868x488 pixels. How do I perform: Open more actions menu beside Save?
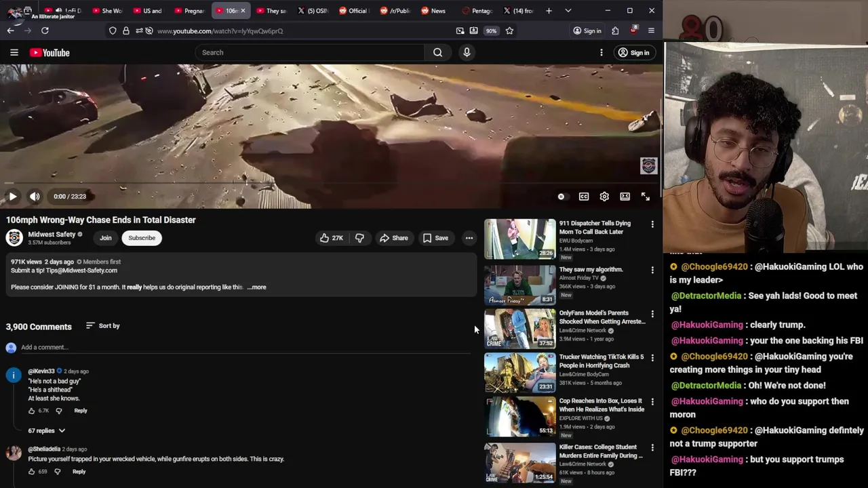click(x=469, y=238)
